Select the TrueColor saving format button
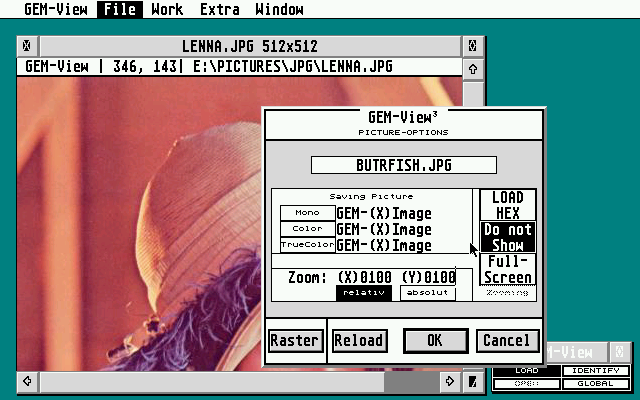This screenshot has height=400, width=640. tap(307, 244)
